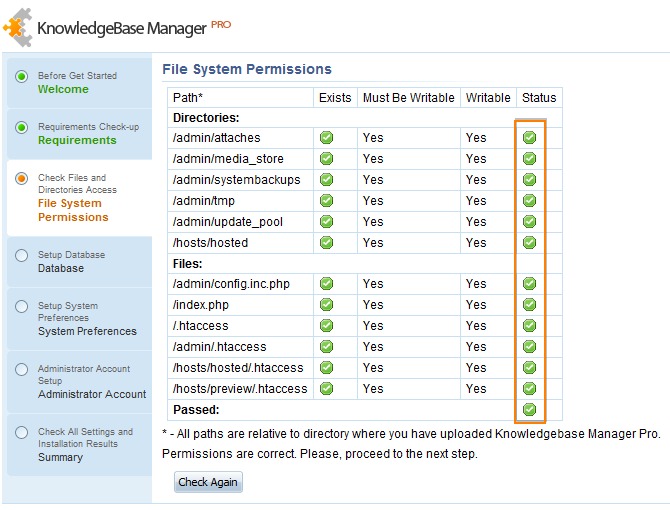
Task: Click Status checkmark for /index.php
Action: (529, 305)
